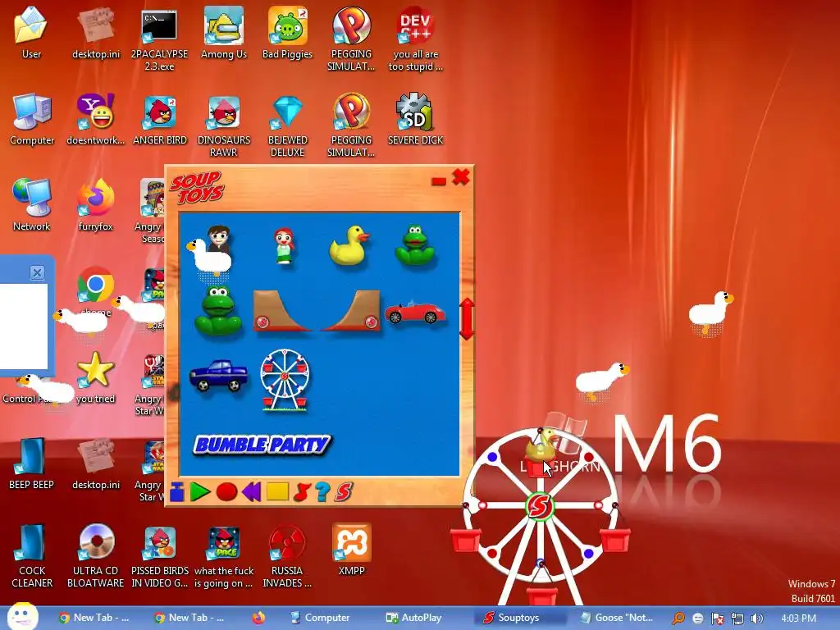Select the ULTRA CD BLOATWARE disc icon

point(95,555)
